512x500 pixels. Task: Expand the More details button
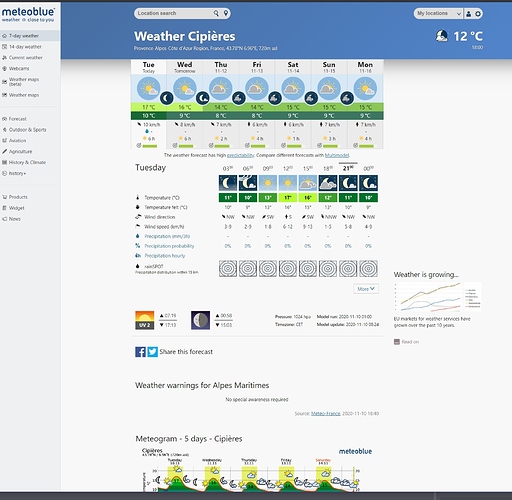click(x=366, y=289)
